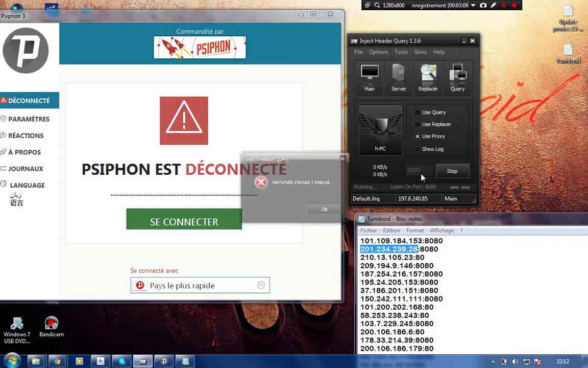Click the Psiphon rocket sponsor banner
Screen dimensions: 588x368
(x=200, y=48)
